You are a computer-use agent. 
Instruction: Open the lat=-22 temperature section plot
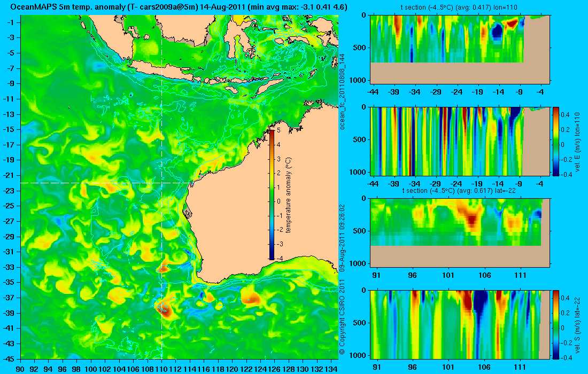coord(460,233)
